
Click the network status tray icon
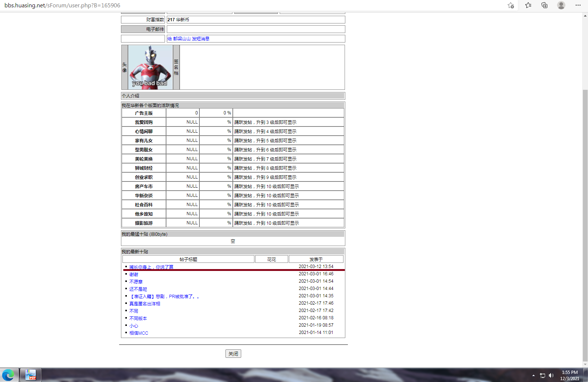pyautogui.click(x=543, y=375)
